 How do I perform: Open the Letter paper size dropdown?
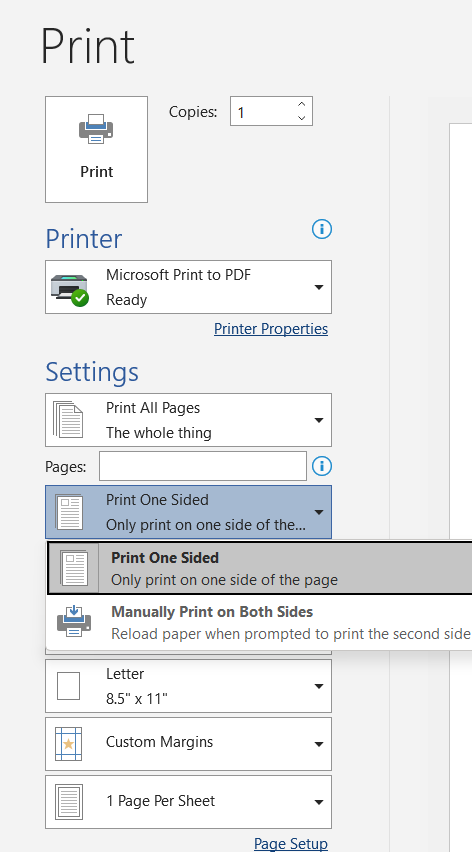(x=319, y=686)
